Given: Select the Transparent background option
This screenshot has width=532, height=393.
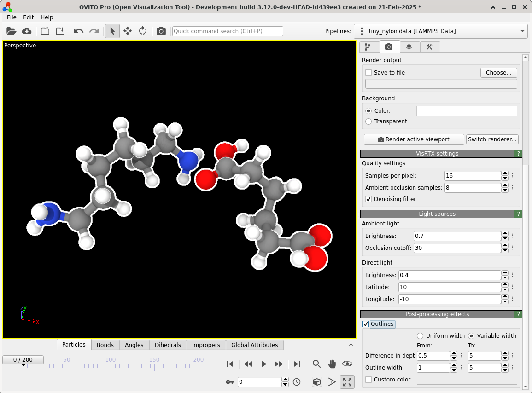Looking at the screenshot, I should click(368, 121).
